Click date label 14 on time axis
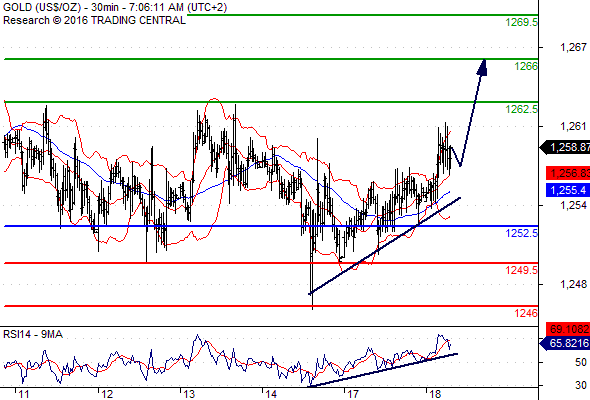590x400 pixels. [x=271, y=394]
